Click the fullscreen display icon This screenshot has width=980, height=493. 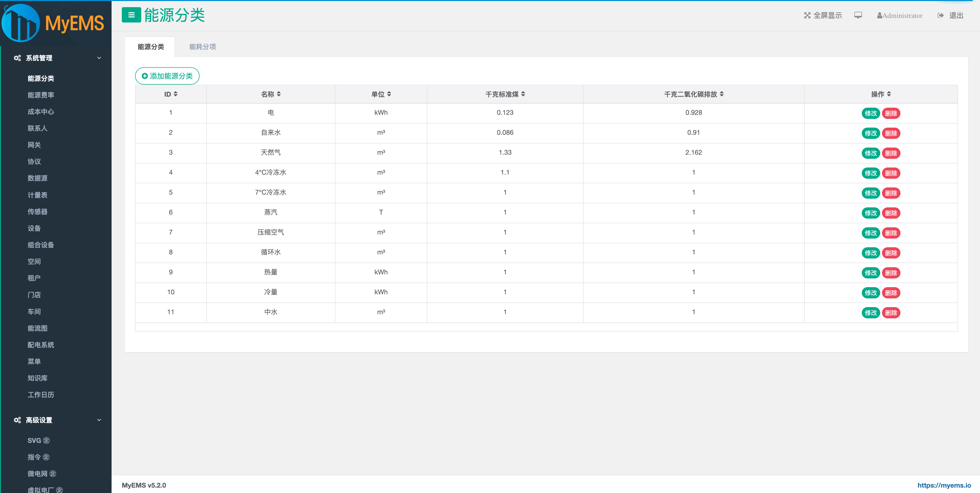click(807, 16)
